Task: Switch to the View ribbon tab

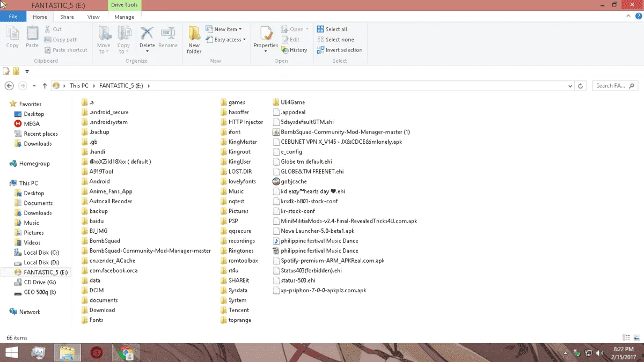Action: [x=93, y=17]
